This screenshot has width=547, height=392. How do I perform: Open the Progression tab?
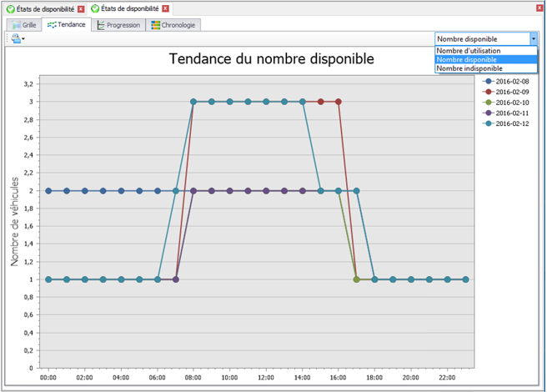coord(118,25)
